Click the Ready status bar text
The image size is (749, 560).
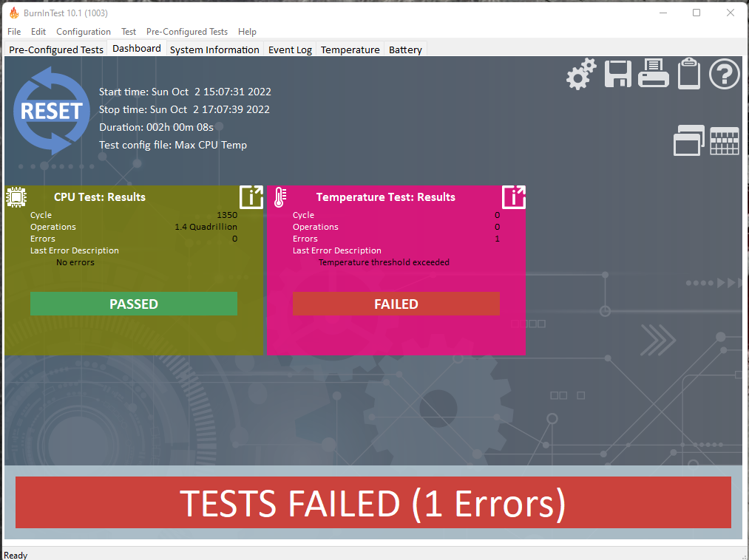(16, 556)
